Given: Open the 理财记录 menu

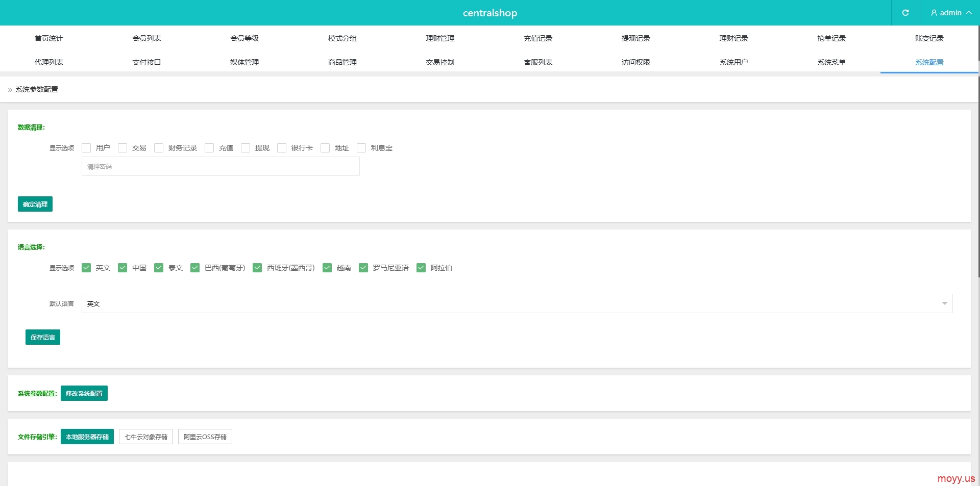Looking at the screenshot, I should coord(733,38).
